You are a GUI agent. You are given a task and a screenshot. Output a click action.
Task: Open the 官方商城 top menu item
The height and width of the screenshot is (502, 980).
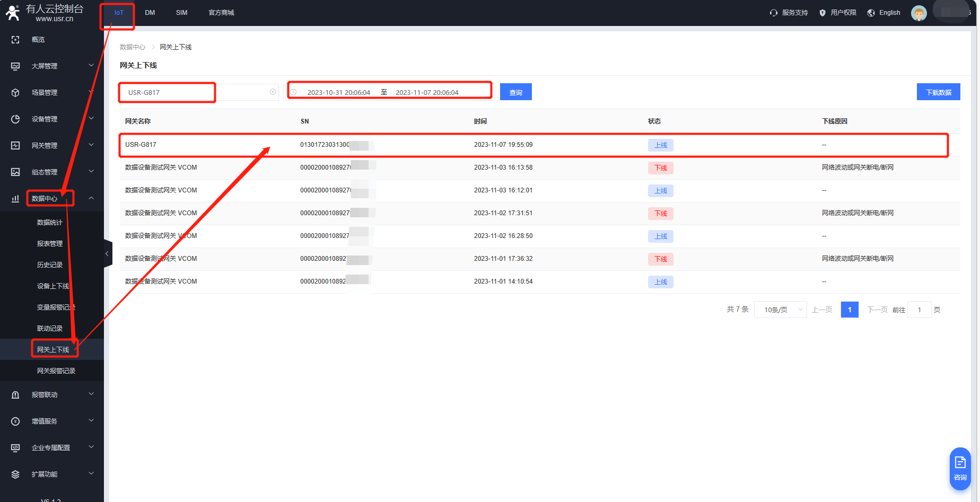[221, 13]
